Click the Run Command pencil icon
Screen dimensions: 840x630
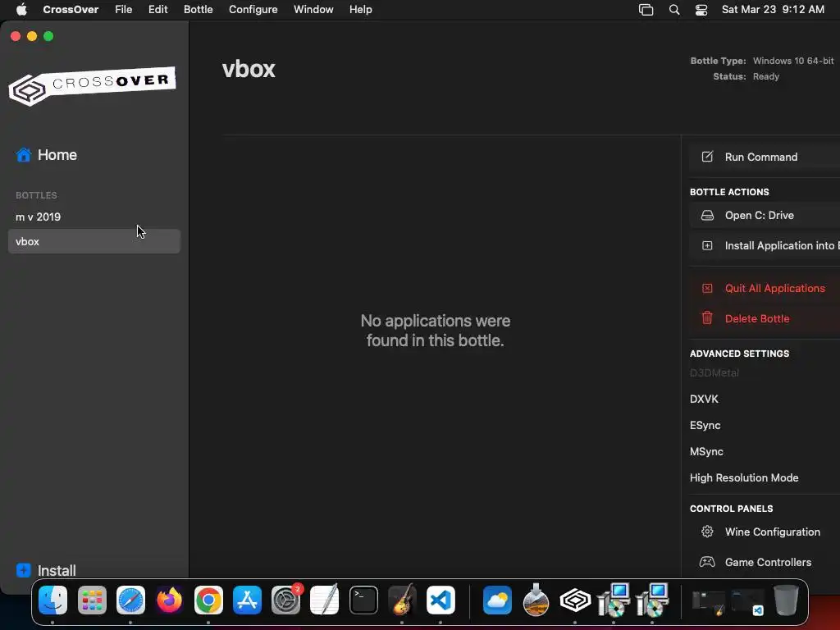[707, 157]
